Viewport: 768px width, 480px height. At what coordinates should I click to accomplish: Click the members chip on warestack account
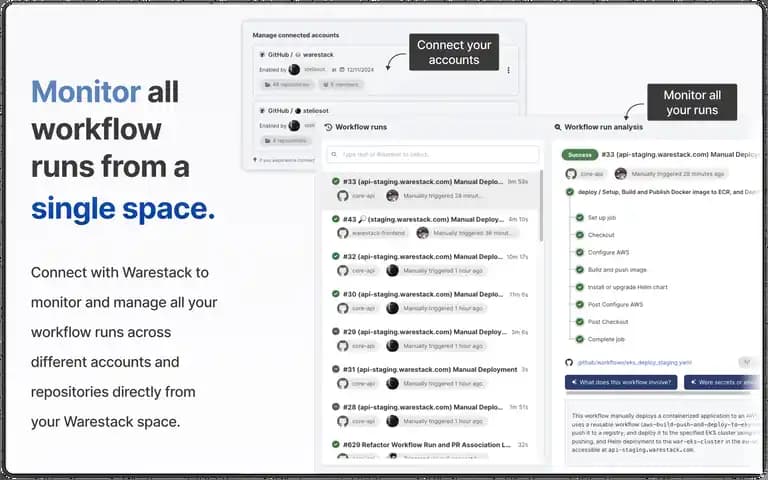[x=341, y=85]
